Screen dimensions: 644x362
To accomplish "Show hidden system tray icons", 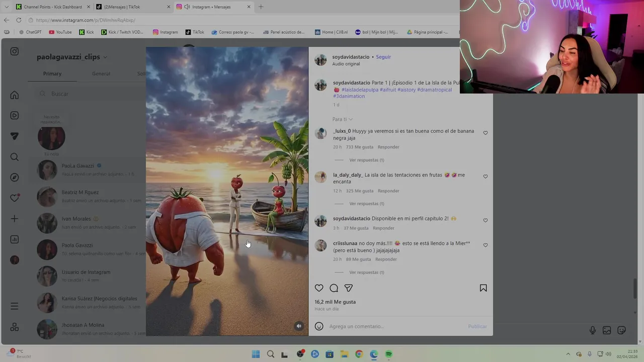I will [x=568, y=354].
